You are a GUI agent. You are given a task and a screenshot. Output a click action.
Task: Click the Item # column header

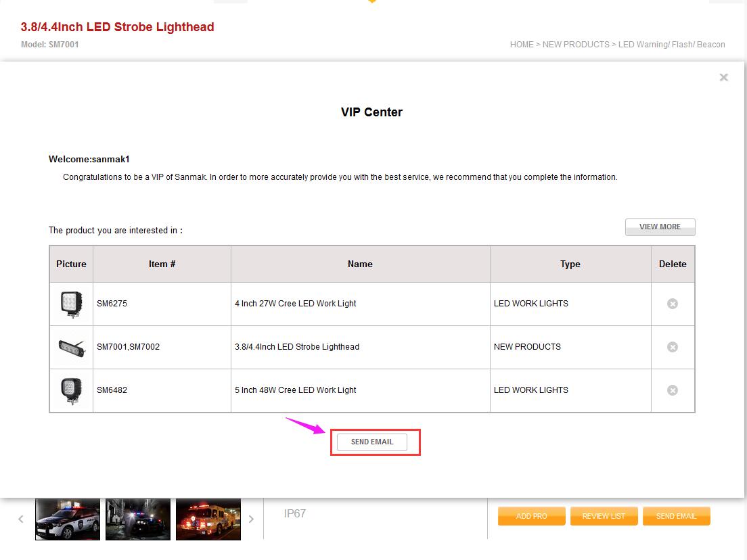[x=162, y=264]
